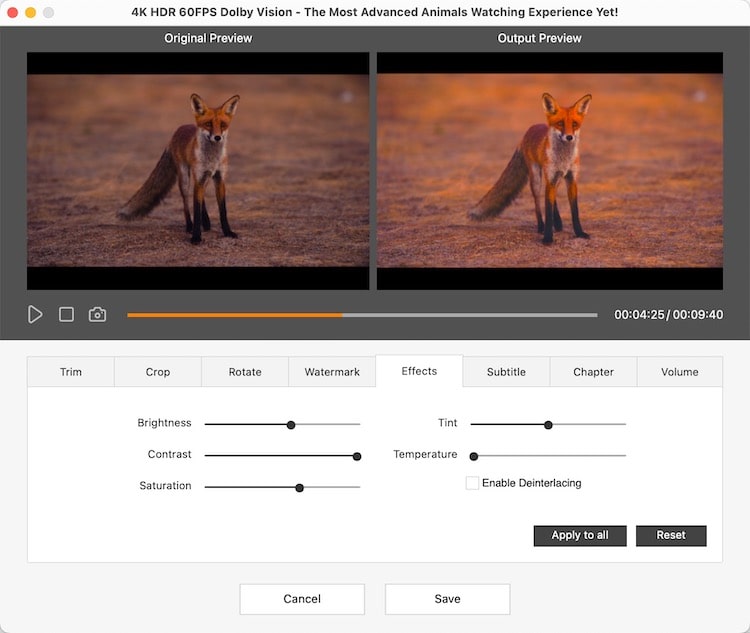Switch to the Chapter tab
Viewport: 750px width, 633px height.
tap(593, 372)
